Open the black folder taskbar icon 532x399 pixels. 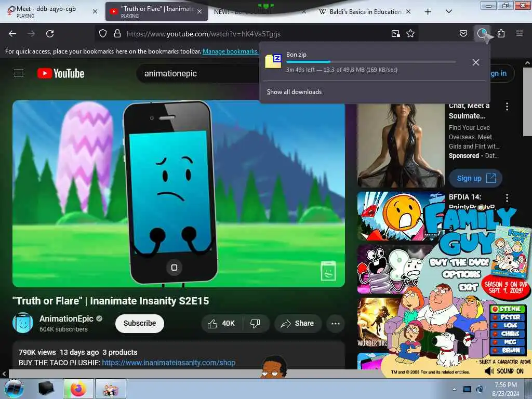[x=46, y=389]
